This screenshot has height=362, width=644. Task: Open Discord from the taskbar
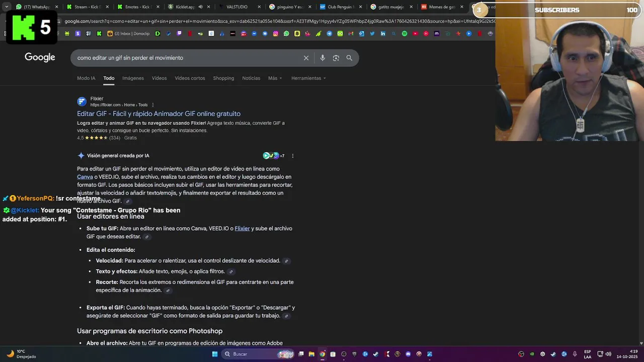point(408,354)
